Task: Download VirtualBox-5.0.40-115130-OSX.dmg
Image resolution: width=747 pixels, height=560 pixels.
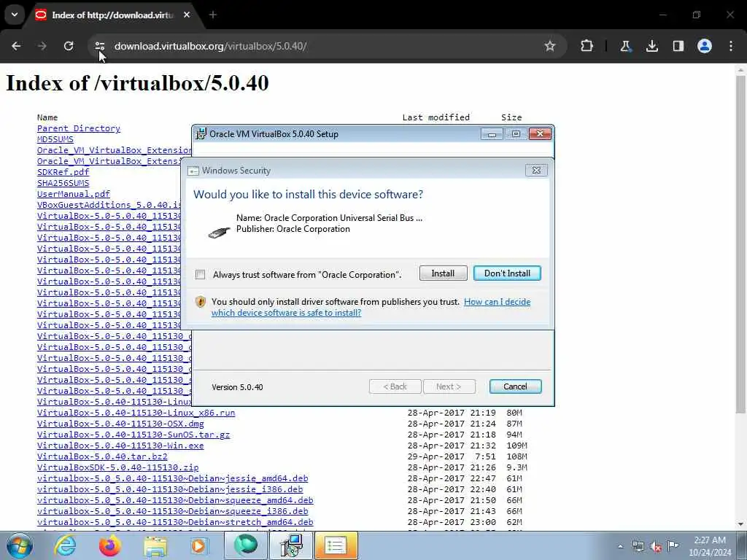Action: (120, 424)
